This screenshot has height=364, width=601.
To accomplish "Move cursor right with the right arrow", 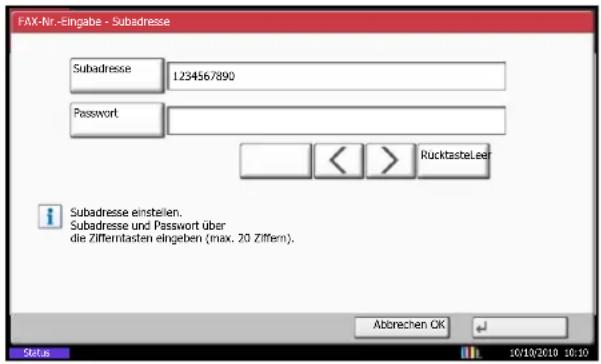I will [391, 161].
